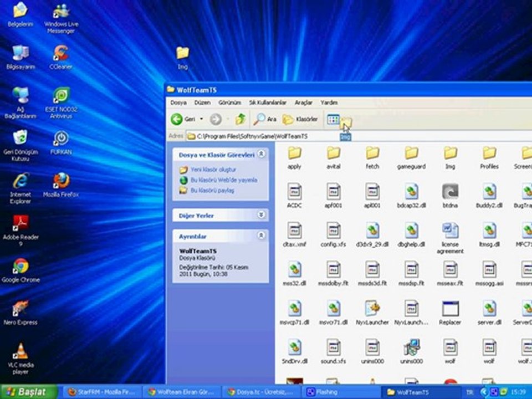
Task: Select the gameguard folder
Action: click(411, 158)
